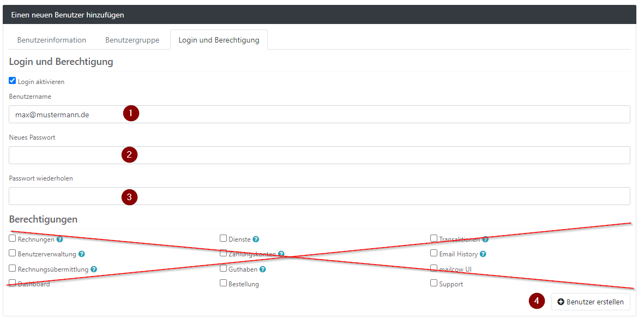Show help for Zahlungskonten permission
Screen dimensions: 644x324
click(x=281, y=254)
